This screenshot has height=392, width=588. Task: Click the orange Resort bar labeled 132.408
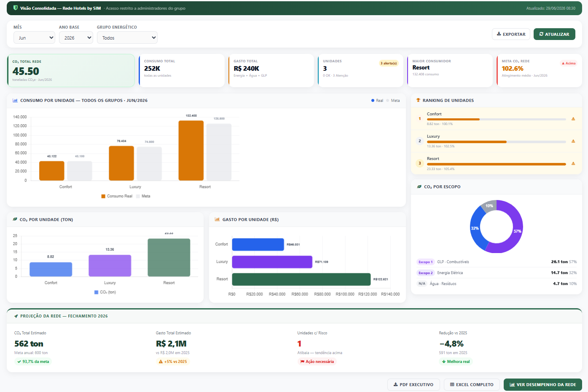191,151
